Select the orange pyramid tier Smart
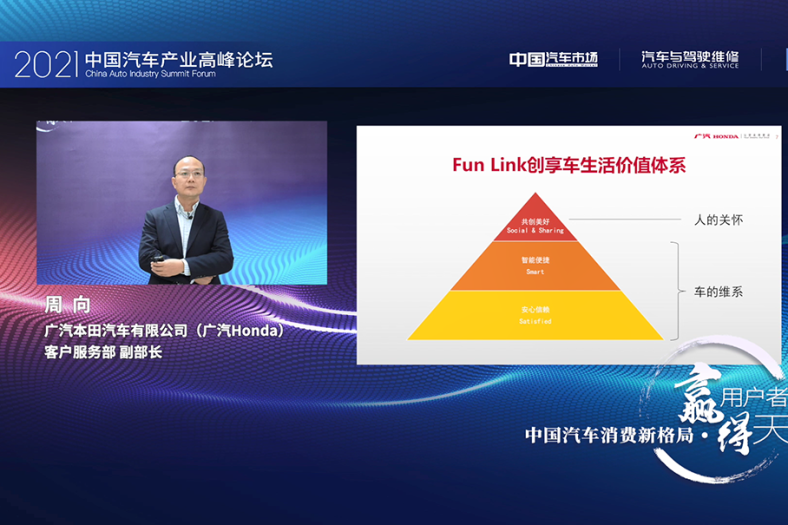Screen dimensions: 788x525 (x=535, y=266)
